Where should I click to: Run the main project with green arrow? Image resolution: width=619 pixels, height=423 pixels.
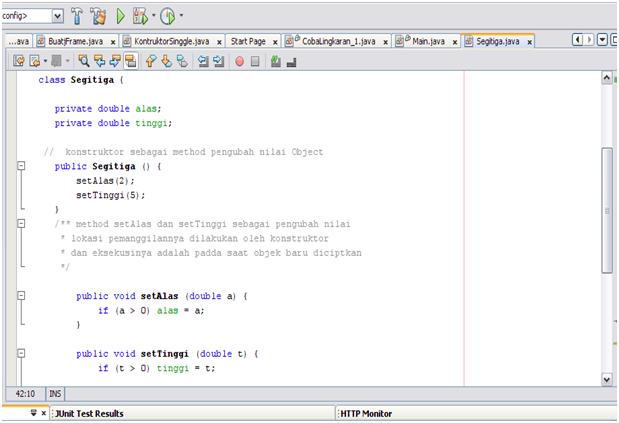click(120, 16)
